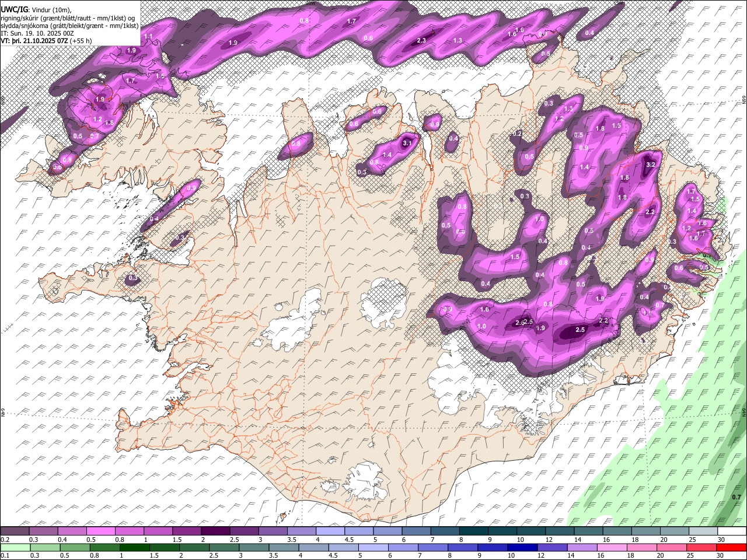This screenshot has width=747, height=560.
Task: Click the 2.3 snowfall value in the northern band
Action: (422, 41)
